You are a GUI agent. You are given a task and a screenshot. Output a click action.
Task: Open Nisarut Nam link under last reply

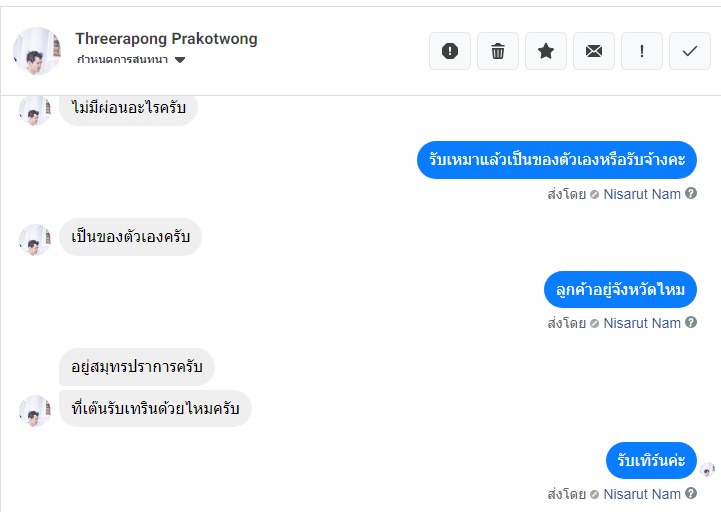[x=641, y=494]
